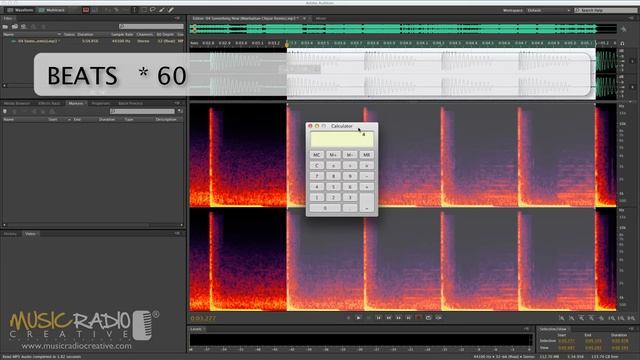640x360 pixels.
Task: Select the Markers tab
Action: [76, 104]
